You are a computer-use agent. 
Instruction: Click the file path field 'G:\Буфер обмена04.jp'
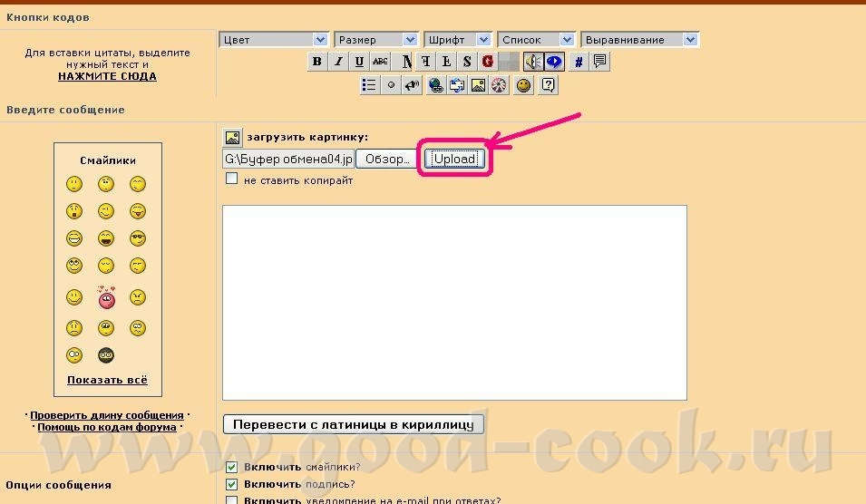click(x=288, y=159)
